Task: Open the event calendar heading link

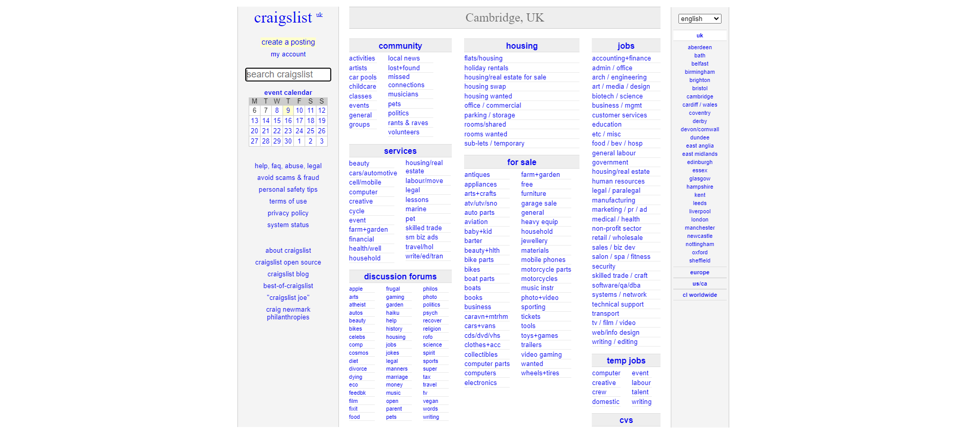Action: click(x=288, y=93)
